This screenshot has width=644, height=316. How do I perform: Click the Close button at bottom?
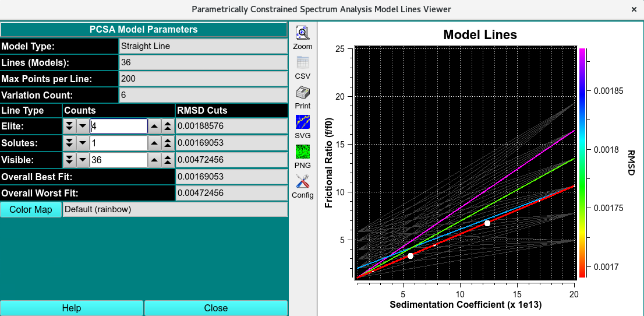click(215, 308)
